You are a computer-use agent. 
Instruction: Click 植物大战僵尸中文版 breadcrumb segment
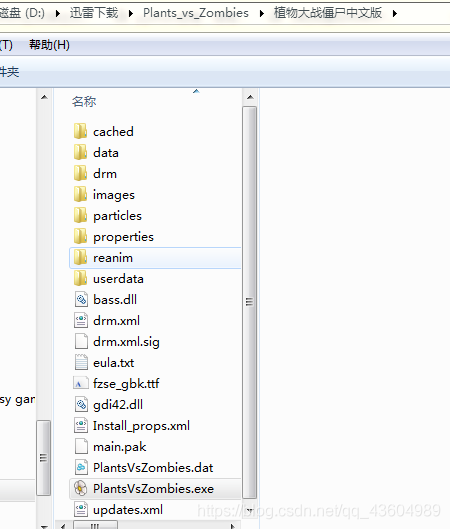[328, 13]
